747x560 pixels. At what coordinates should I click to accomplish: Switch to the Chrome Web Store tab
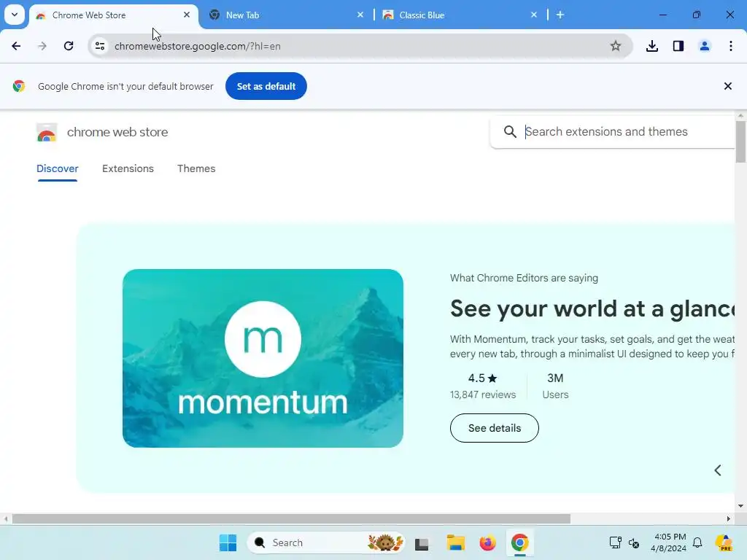click(x=114, y=15)
